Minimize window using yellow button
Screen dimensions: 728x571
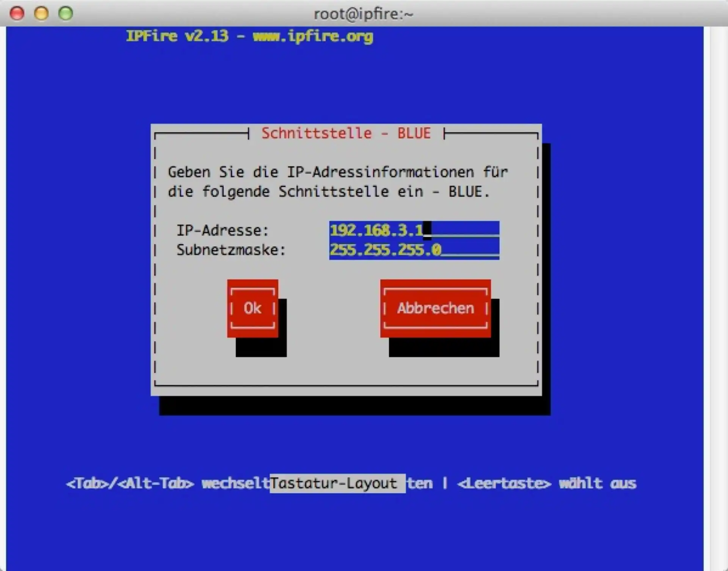point(41,14)
